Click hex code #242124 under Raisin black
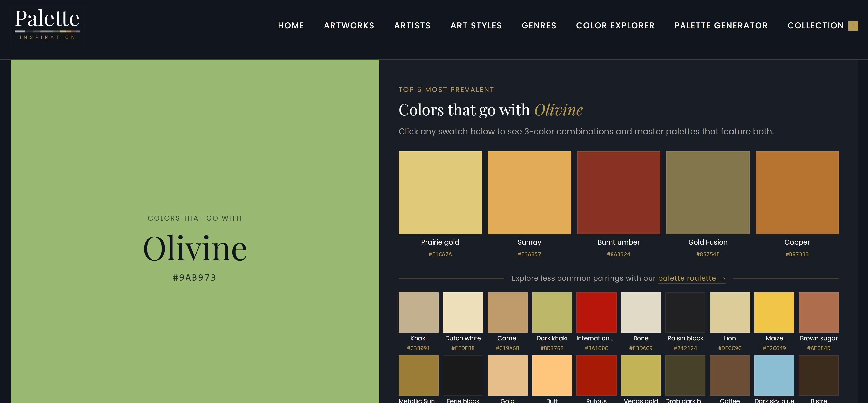868x403 pixels. click(685, 348)
